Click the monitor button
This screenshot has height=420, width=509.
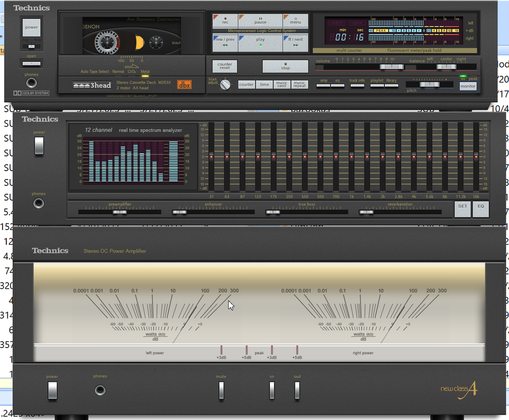[x=468, y=86]
